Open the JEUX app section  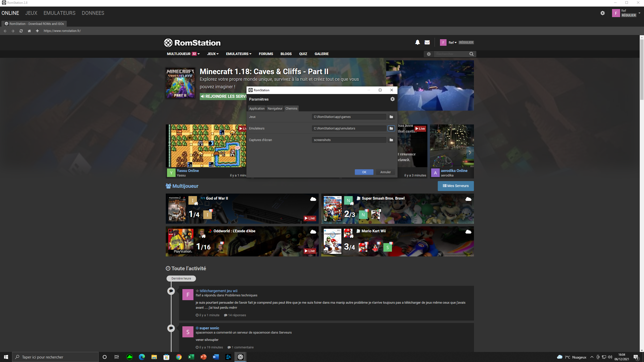[x=31, y=13]
